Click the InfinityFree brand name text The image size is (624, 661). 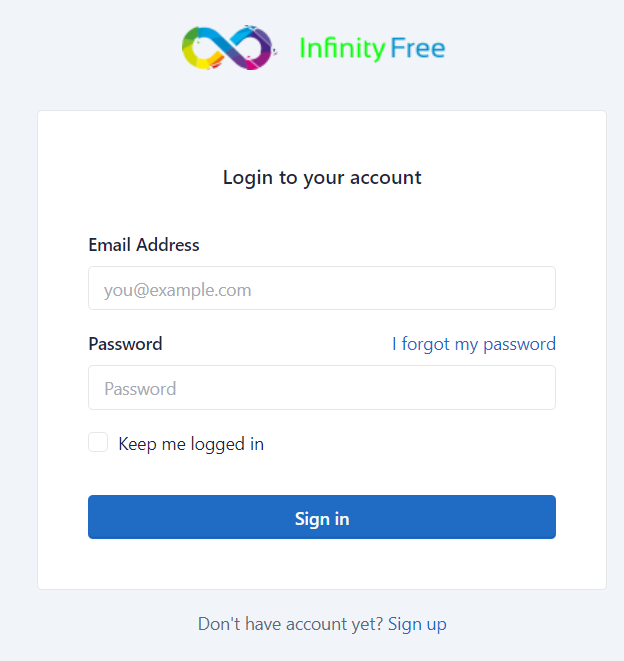372,48
